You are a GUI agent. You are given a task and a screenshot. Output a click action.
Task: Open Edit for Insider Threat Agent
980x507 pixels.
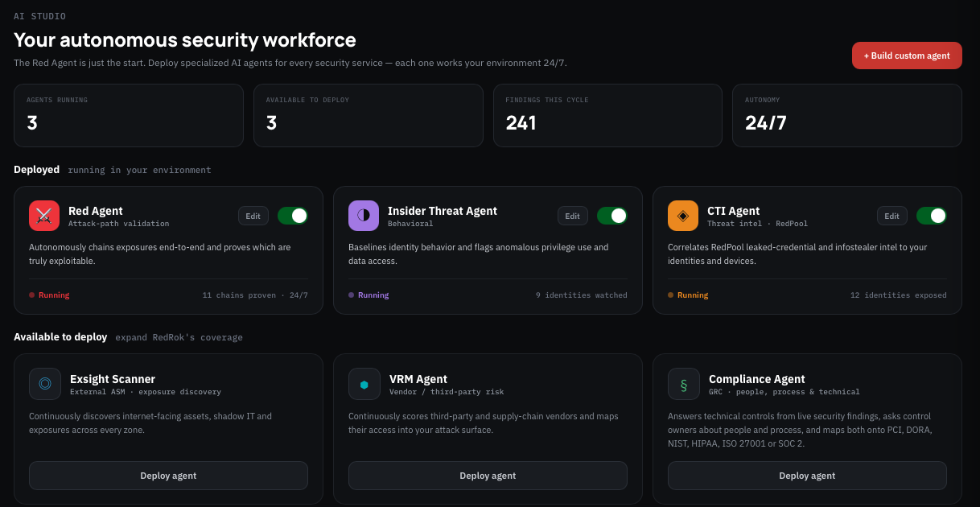click(572, 216)
